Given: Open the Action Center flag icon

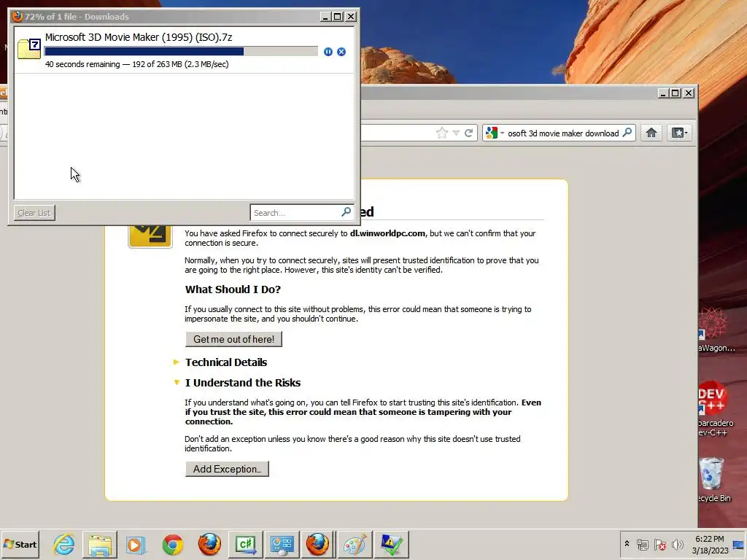Looking at the screenshot, I should pyautogui.click(x=659, y=544).
